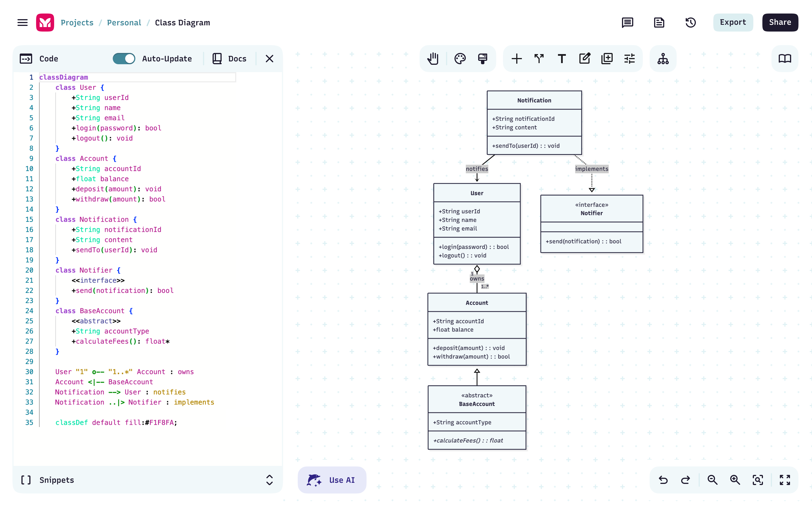Viewport: 812px width, 507px height.
Task: Open the diagram hierarchy layout tool
Action: [x=663, y=58]
